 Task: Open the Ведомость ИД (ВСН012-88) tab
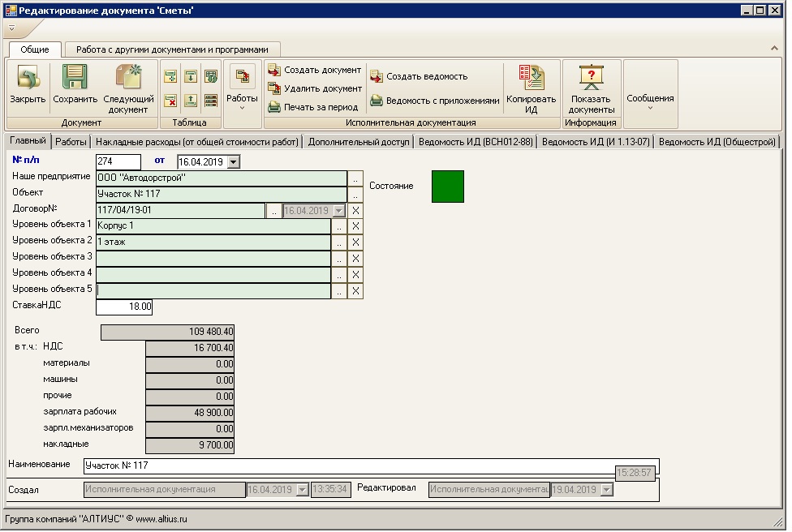pyautogui.click(x=476, y=143)
